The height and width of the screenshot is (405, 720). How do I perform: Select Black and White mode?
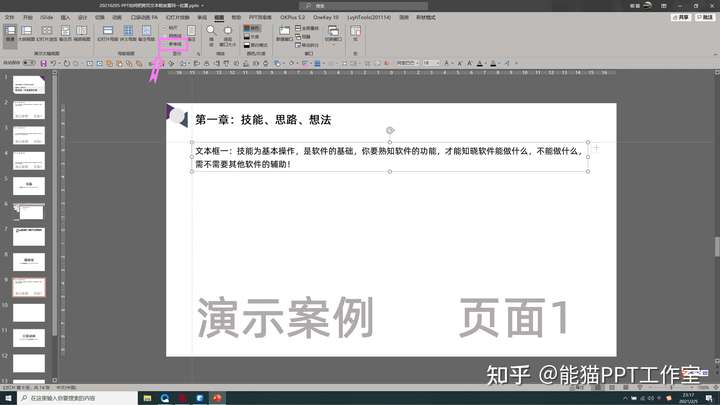pyautogui.click(x=256, y=45)
